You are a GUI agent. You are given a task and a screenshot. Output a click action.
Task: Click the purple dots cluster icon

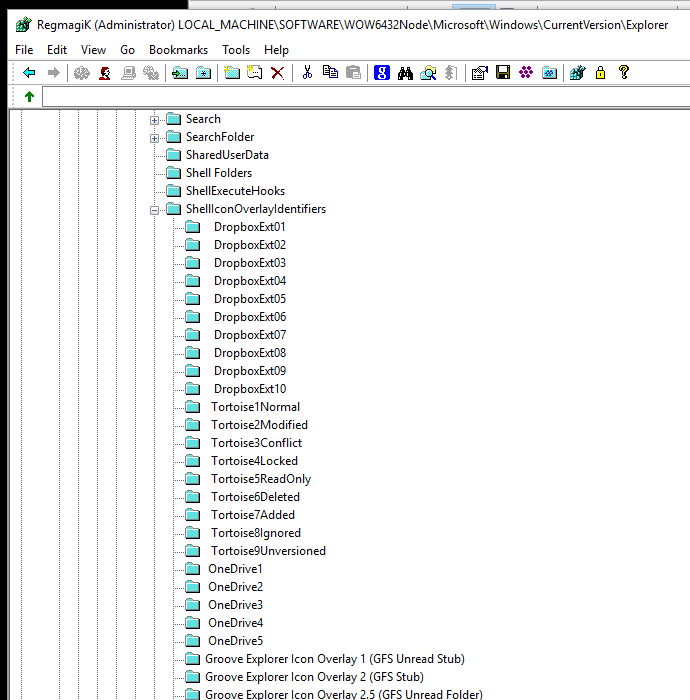(526, 72)
